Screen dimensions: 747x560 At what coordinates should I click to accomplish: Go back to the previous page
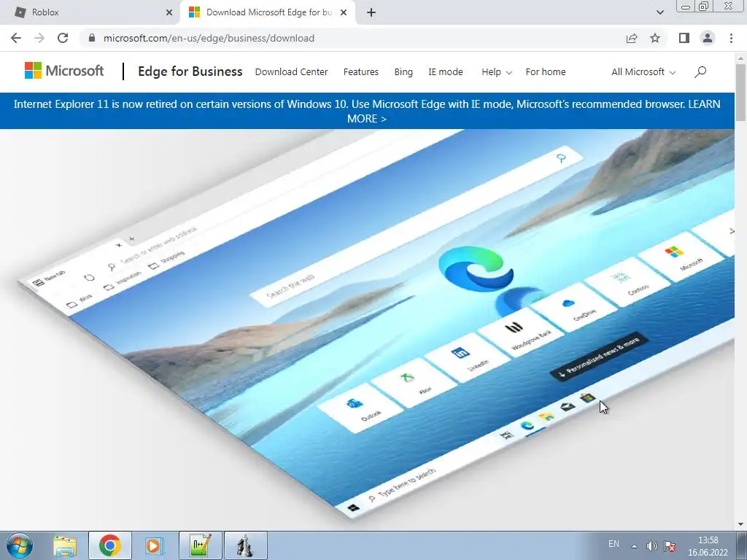pos(16,38)
